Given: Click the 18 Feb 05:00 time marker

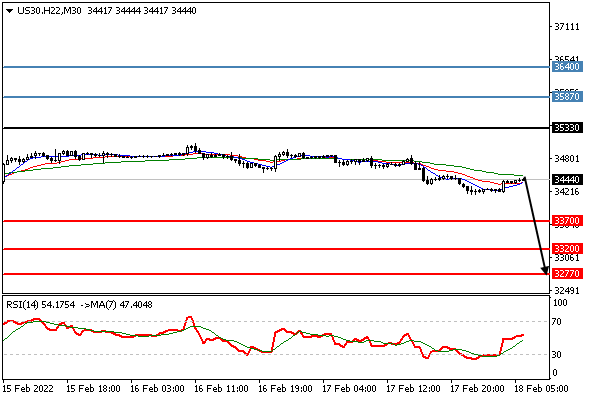Looking at the screenshot, I should (541, 389).
